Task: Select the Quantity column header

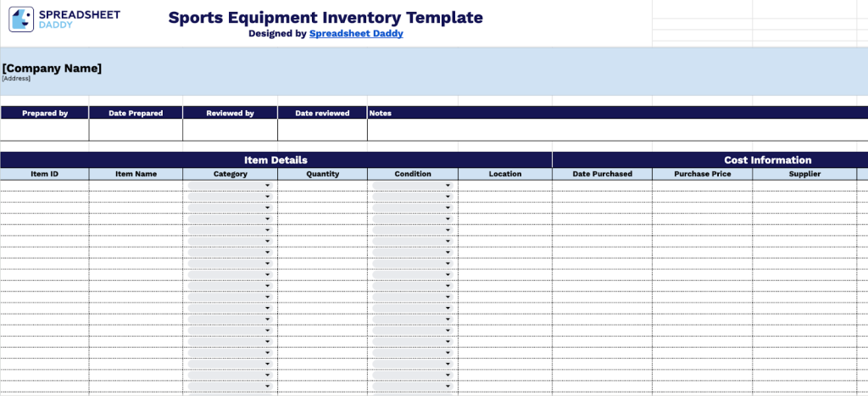Action: [x=322, y=174]
